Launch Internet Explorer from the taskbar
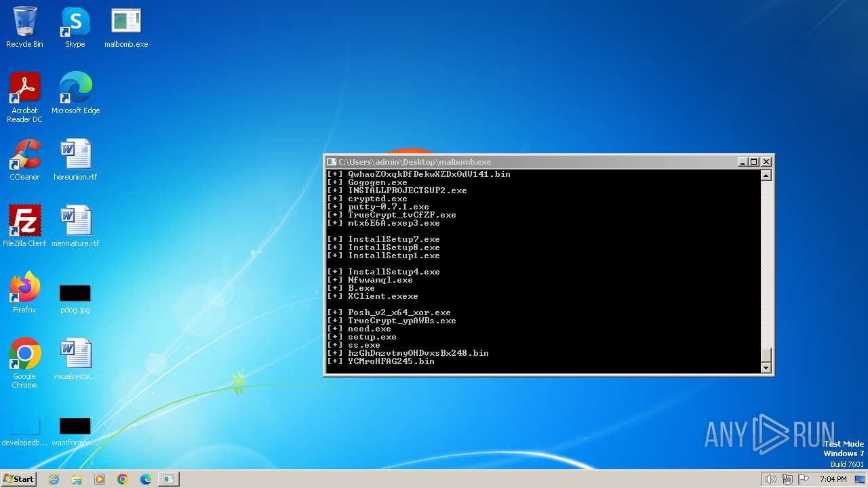Image resolution: width=868 pixels, height=488 pixels. point(54,479)
